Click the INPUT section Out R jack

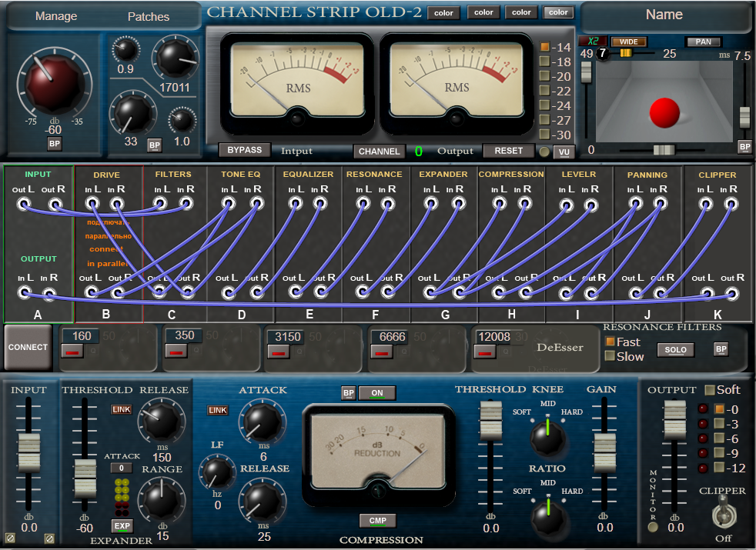[x=55, y=205]
